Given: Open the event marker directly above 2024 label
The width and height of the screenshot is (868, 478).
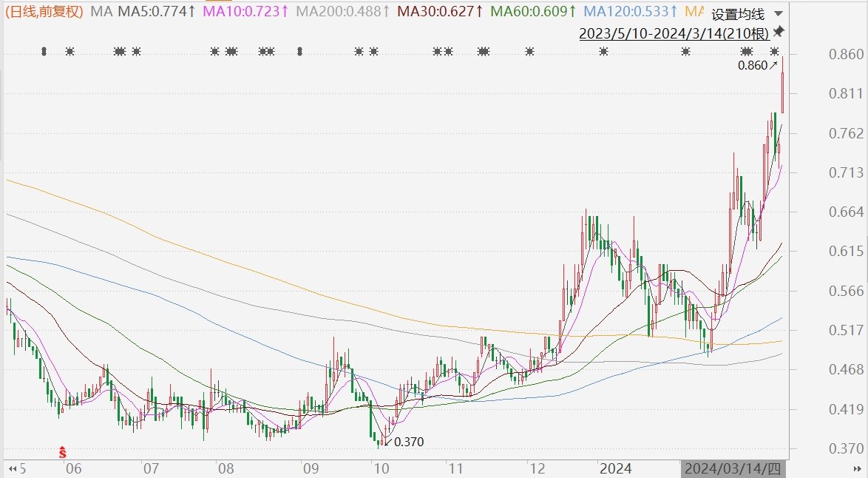Looking at the screenshot, I should pos(603,52).
